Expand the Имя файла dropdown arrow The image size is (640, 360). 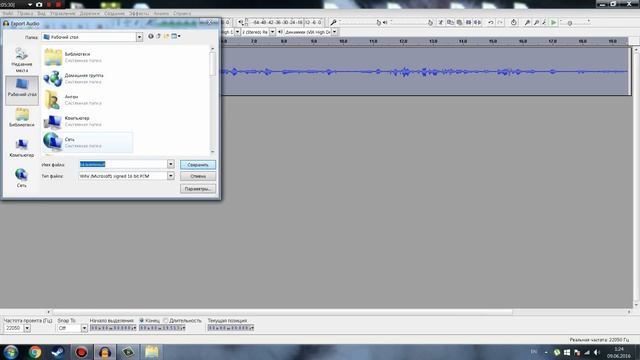[171, 164]
